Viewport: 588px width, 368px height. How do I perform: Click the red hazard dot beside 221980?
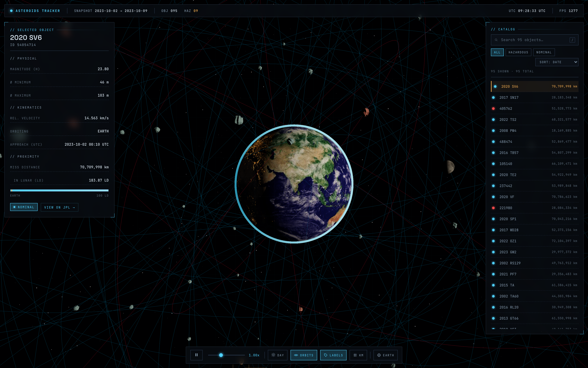(x=493, y=208)
